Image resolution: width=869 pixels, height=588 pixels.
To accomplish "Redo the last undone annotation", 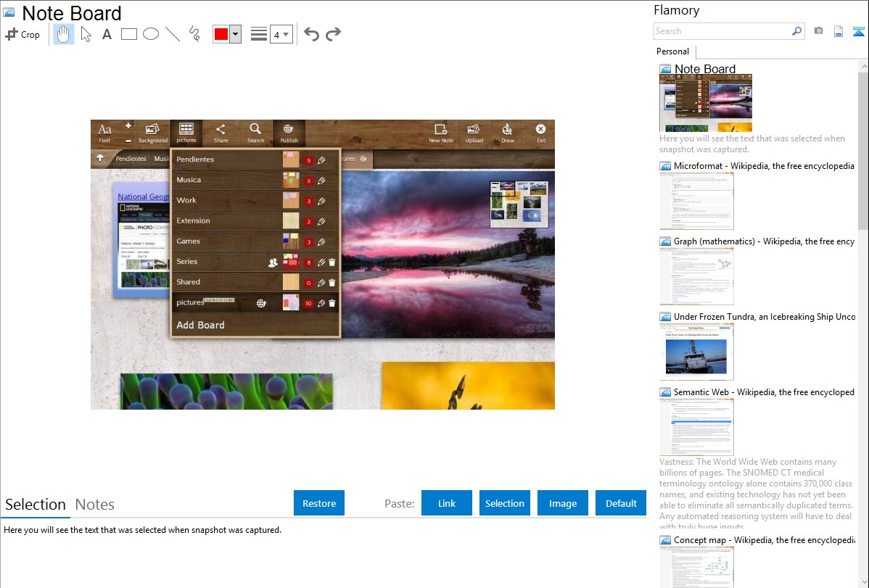I will (333, 34).
